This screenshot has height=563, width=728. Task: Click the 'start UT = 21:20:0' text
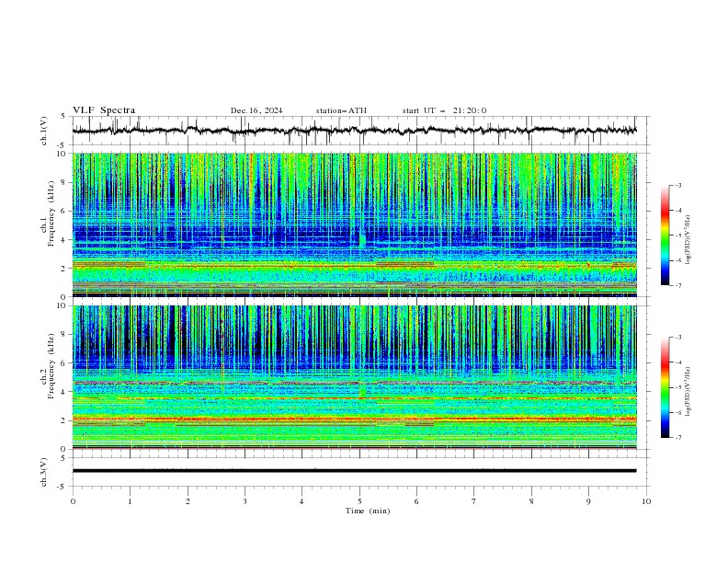click(444, 110)
